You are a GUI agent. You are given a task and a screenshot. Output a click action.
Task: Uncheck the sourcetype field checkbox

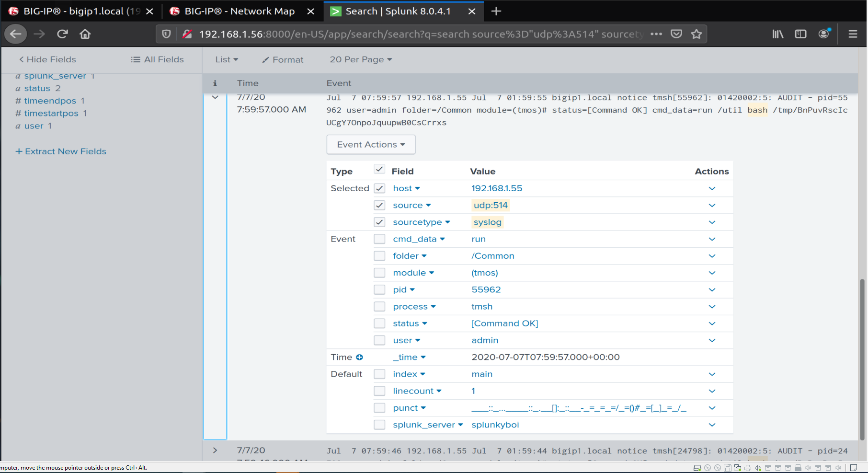(379, 222)
